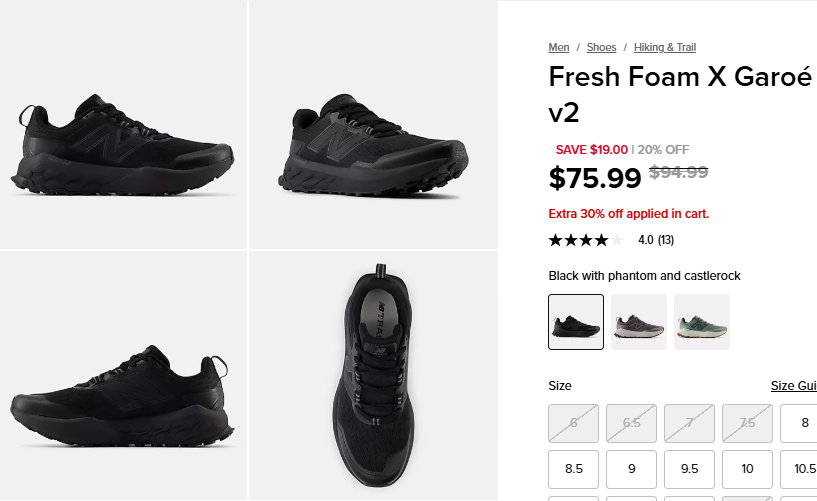
Task: Open the side profile shoe image
Action: tap(123, 124)
